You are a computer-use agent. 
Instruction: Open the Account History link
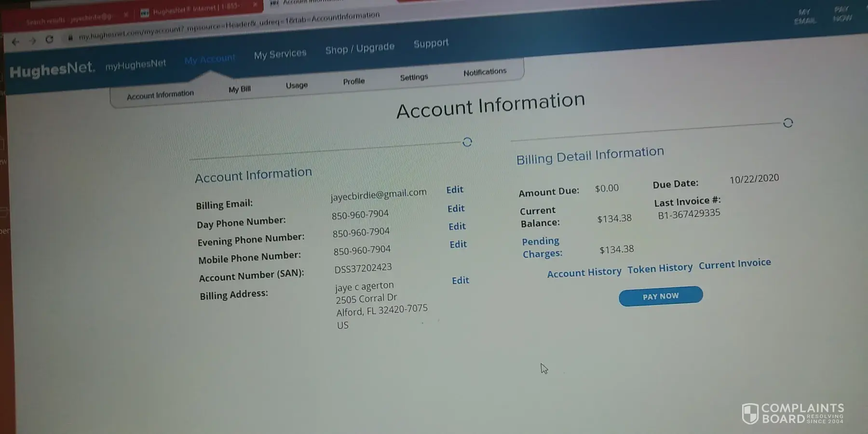point(584,273)
